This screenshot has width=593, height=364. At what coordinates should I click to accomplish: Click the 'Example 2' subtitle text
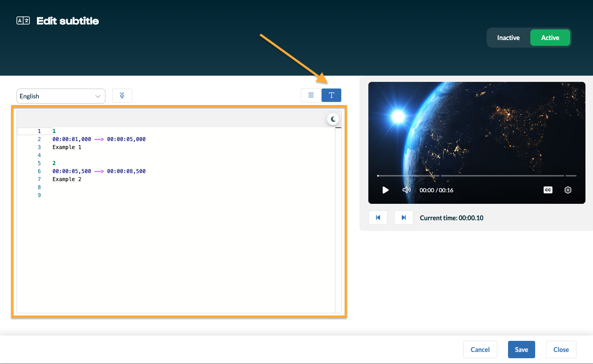(67, 179)
